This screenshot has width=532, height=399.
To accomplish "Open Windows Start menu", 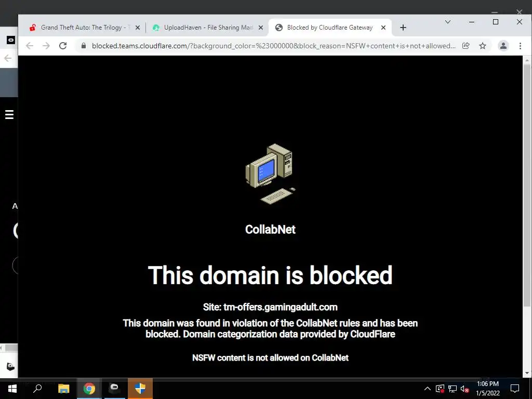I will click(x=12, y=389).
